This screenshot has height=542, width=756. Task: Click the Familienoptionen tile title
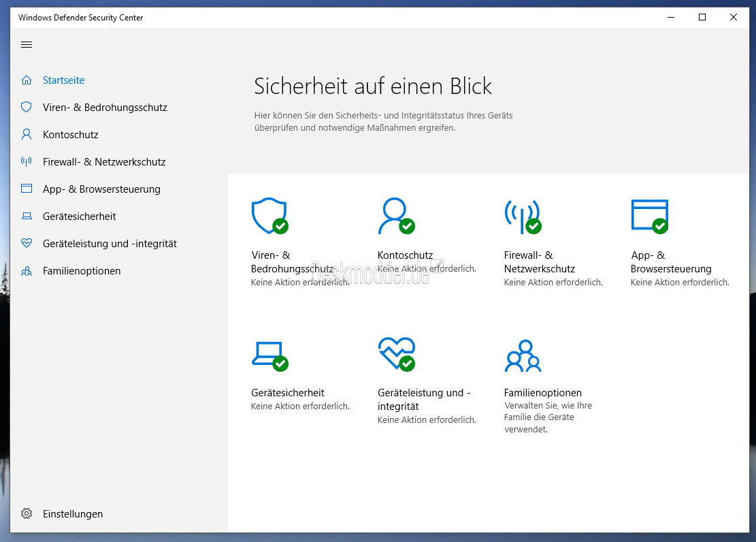pos(543,393)
